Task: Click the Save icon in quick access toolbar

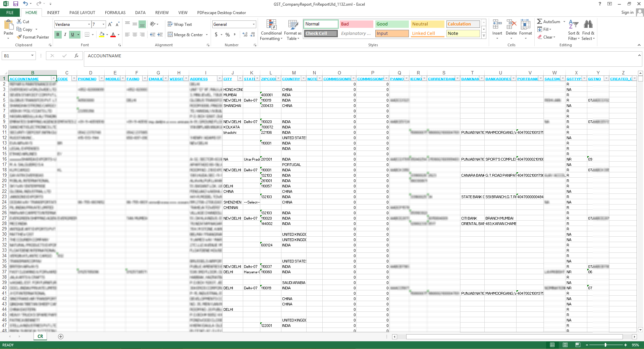Action: (x=15, y=4)
